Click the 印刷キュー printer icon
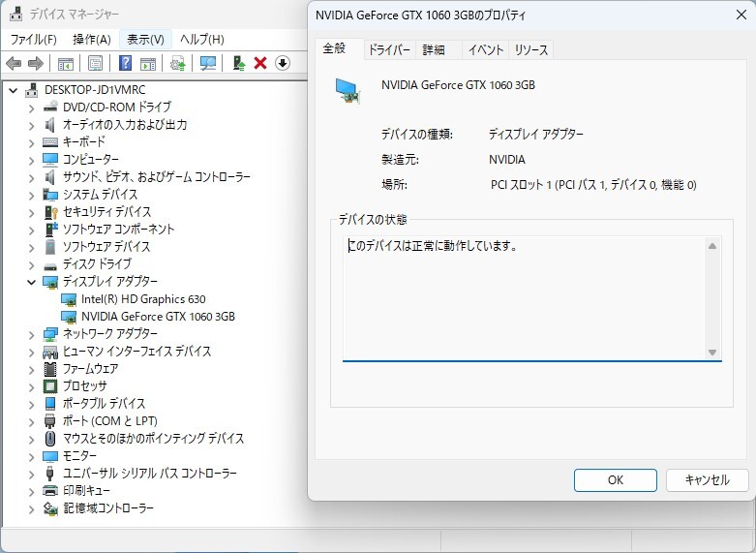 coord(50,491)
